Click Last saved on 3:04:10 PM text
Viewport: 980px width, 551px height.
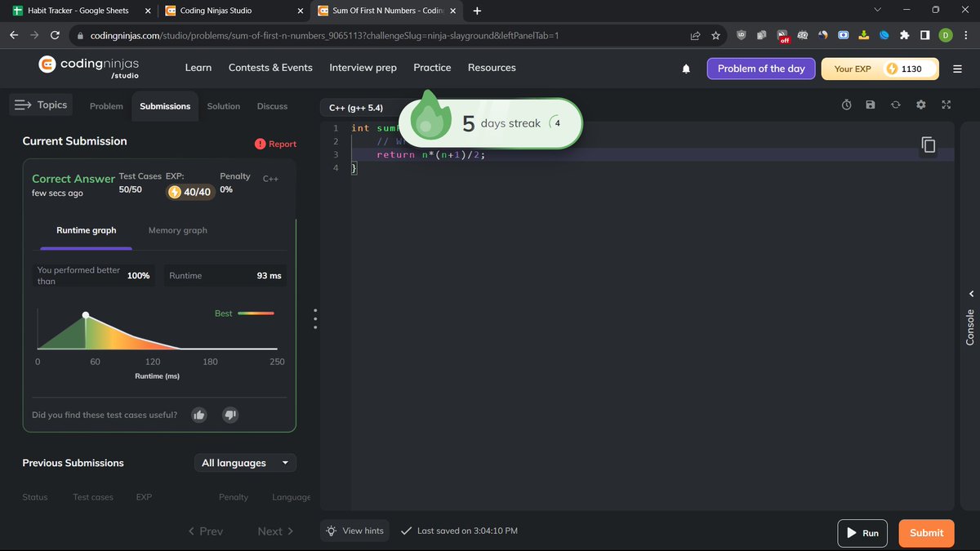467,531
